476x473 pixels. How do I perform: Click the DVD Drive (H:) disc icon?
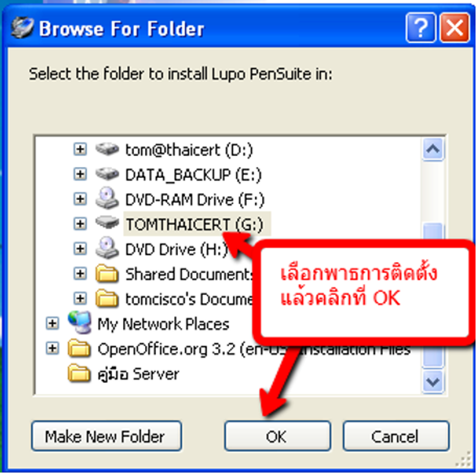(x=107, y=248)
